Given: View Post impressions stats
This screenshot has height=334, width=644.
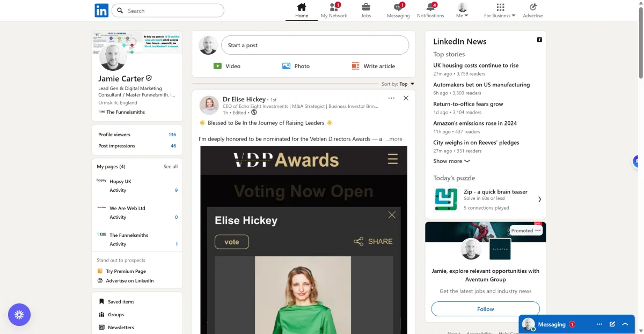Looking at the screenshot, I should (137, 146).
